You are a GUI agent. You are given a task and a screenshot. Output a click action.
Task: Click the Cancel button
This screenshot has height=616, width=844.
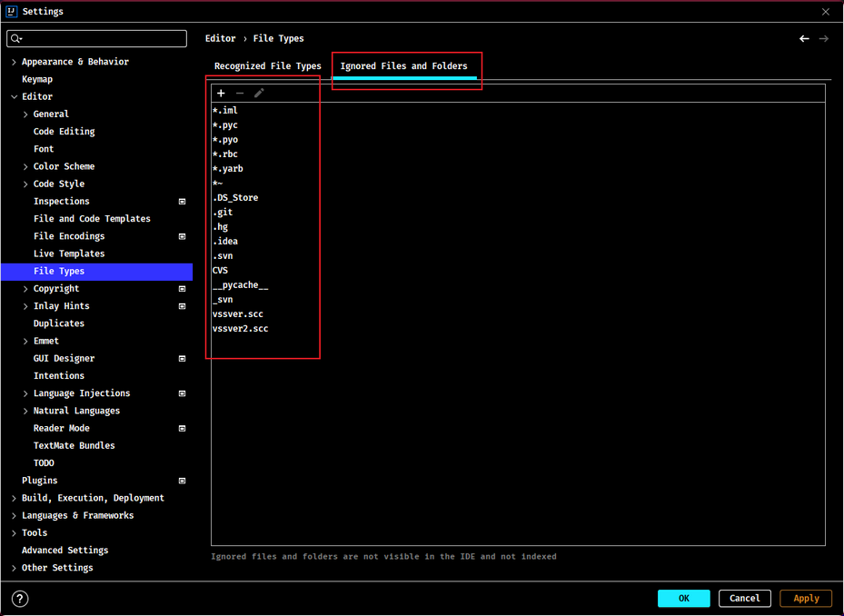click(744, 598)
